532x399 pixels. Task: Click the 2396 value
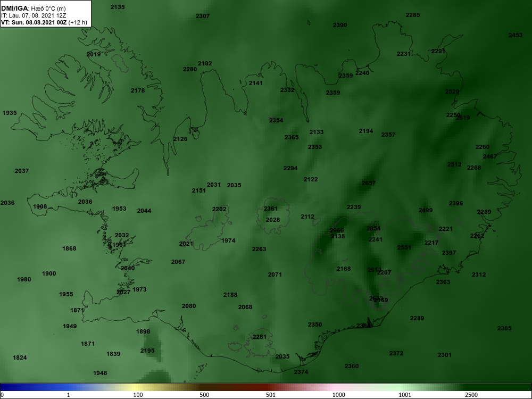(x=456, y=204)
